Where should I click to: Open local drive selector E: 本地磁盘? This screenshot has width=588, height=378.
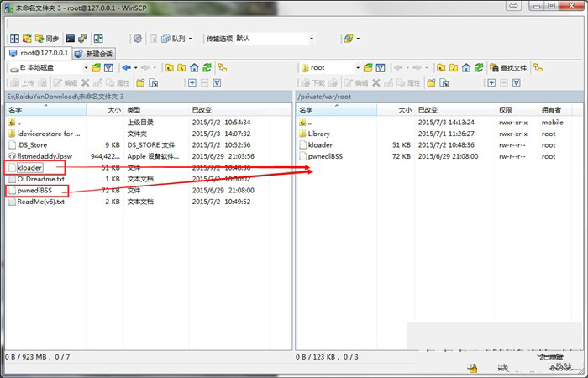pos(49,68)
